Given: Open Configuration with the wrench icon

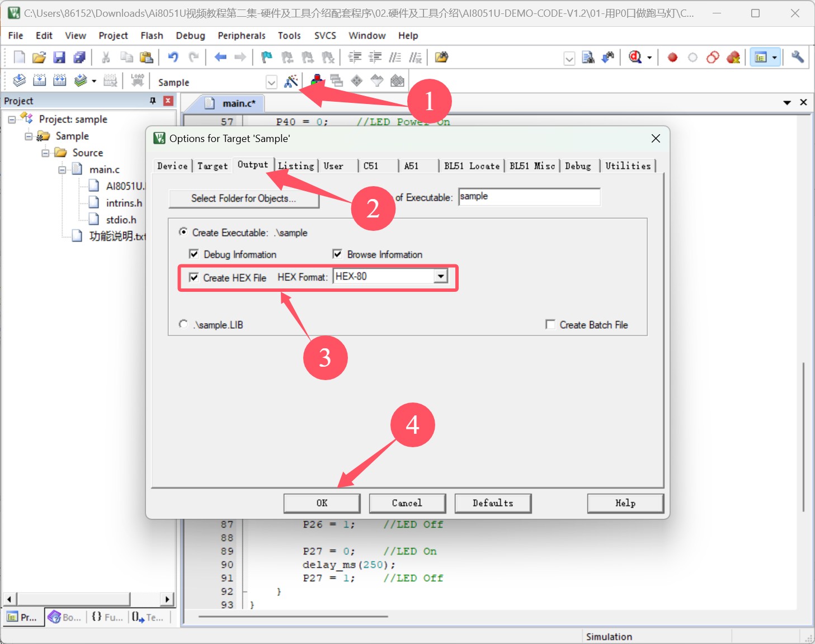Looking at the screenshot, I should click(798, 57).
